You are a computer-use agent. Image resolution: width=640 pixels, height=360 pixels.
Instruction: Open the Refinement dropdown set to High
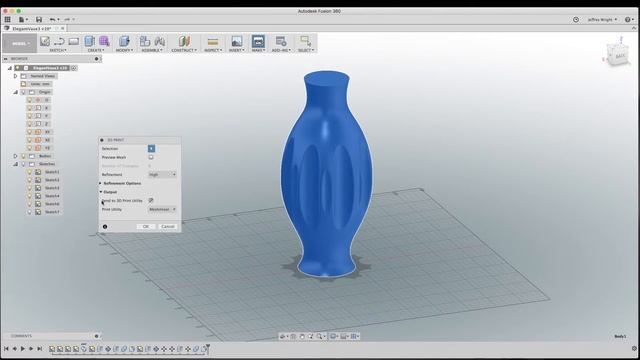click(x=162, y=175)
